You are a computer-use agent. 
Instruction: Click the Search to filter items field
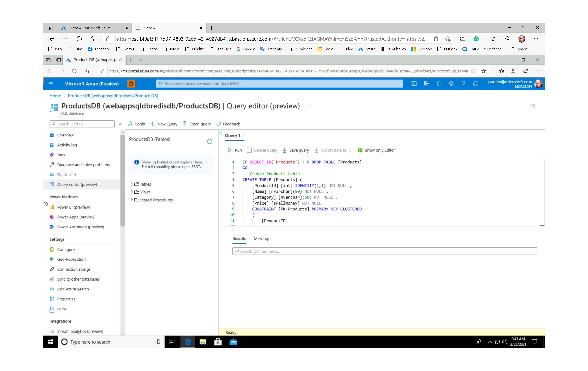(x=384, y=251)
